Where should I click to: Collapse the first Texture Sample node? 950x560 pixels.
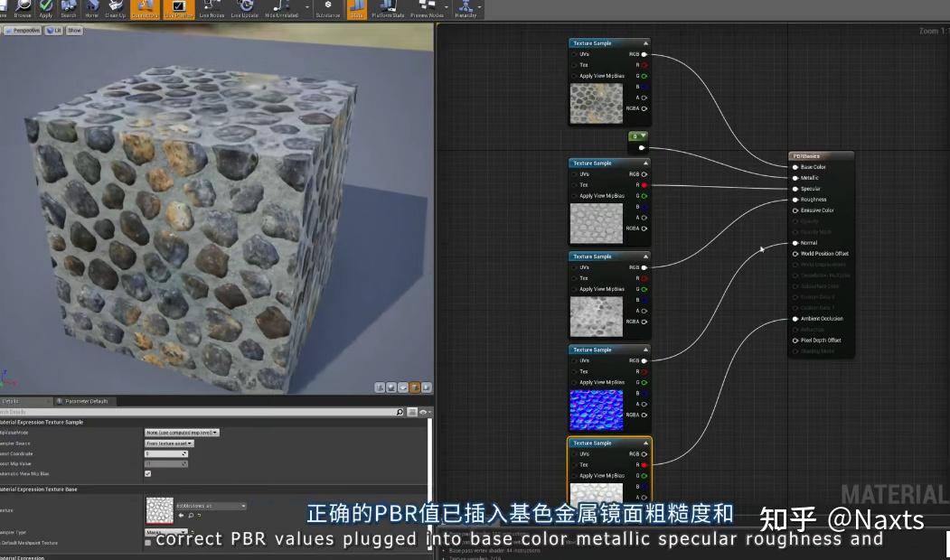coord(645,43)
